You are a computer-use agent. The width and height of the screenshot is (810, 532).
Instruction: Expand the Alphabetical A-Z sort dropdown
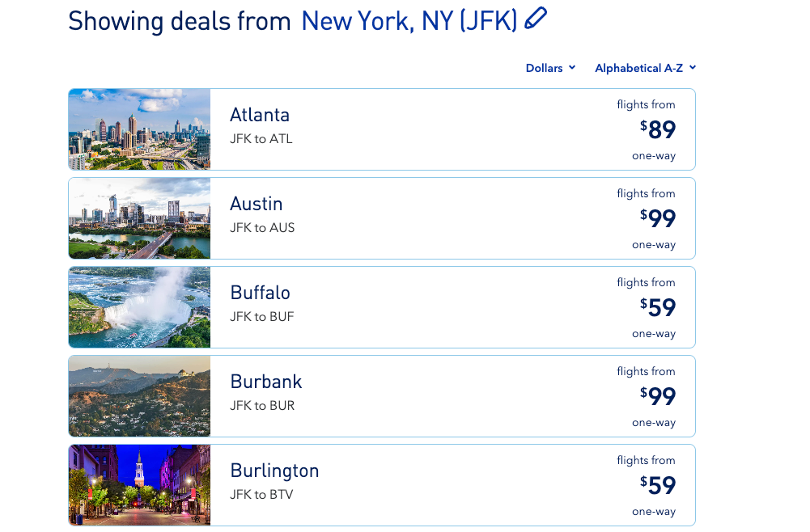pyautogui.click(x=645, y=68)
